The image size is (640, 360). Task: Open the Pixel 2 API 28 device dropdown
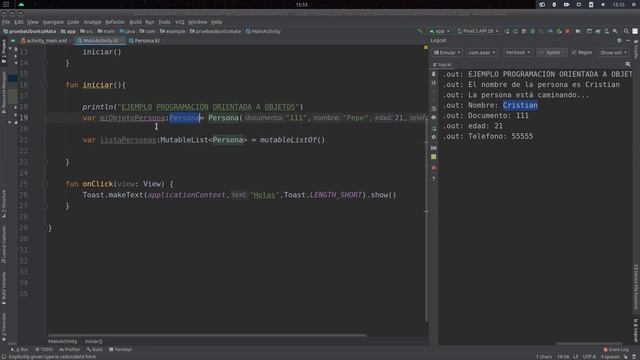pos(478,31)
